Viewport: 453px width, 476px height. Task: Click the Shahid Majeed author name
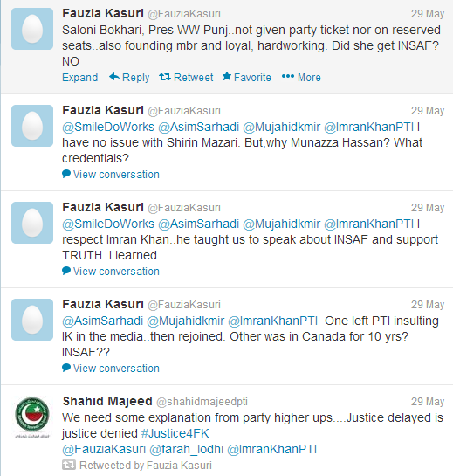[x=107, y=401]
